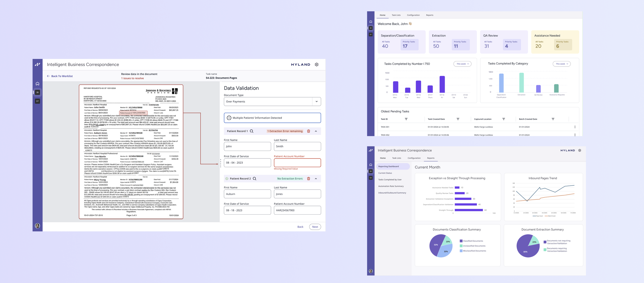Collapse Patient Record 2 section chevron
This screenshot has height=283, width=644.
point(316,179)
